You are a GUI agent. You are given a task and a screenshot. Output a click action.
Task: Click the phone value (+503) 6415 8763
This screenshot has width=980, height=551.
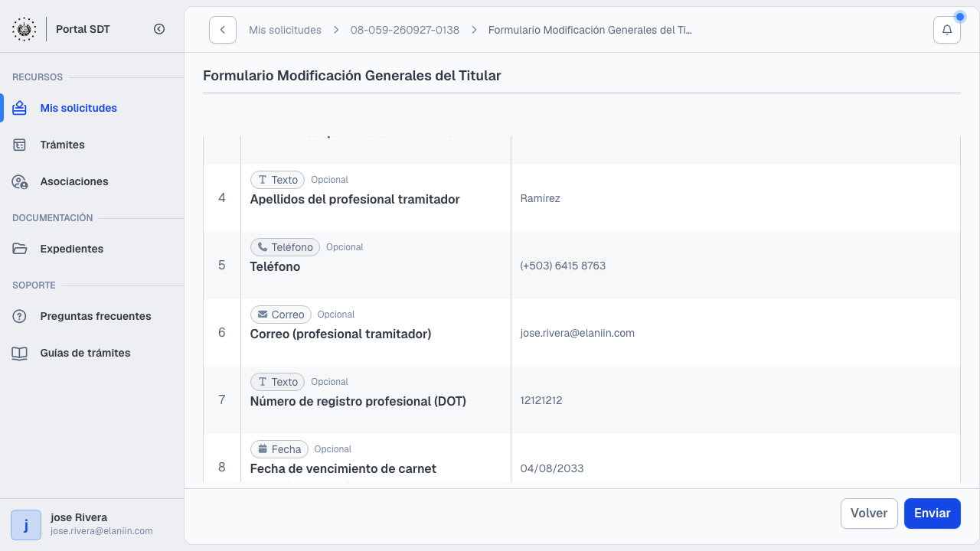[563, 266]
